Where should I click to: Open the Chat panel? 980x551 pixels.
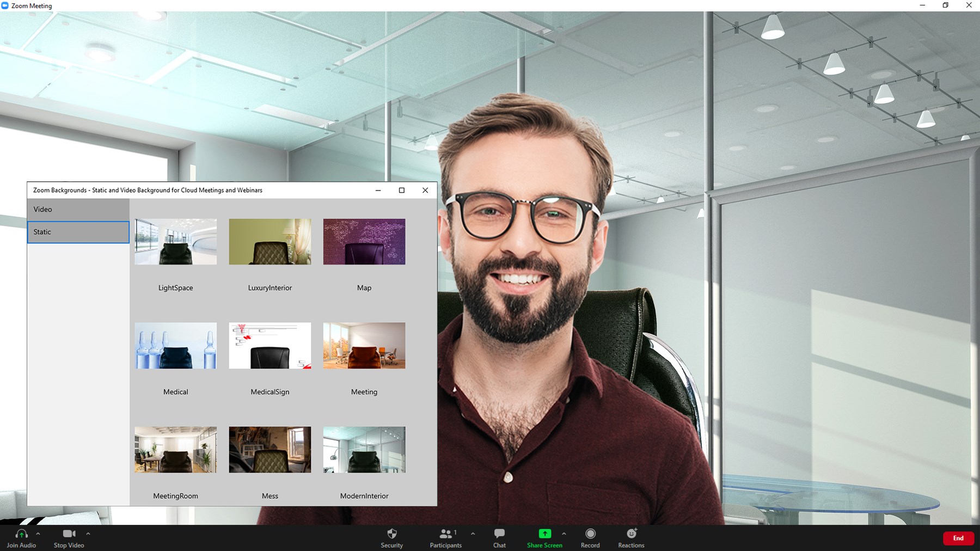click(499, 534)
